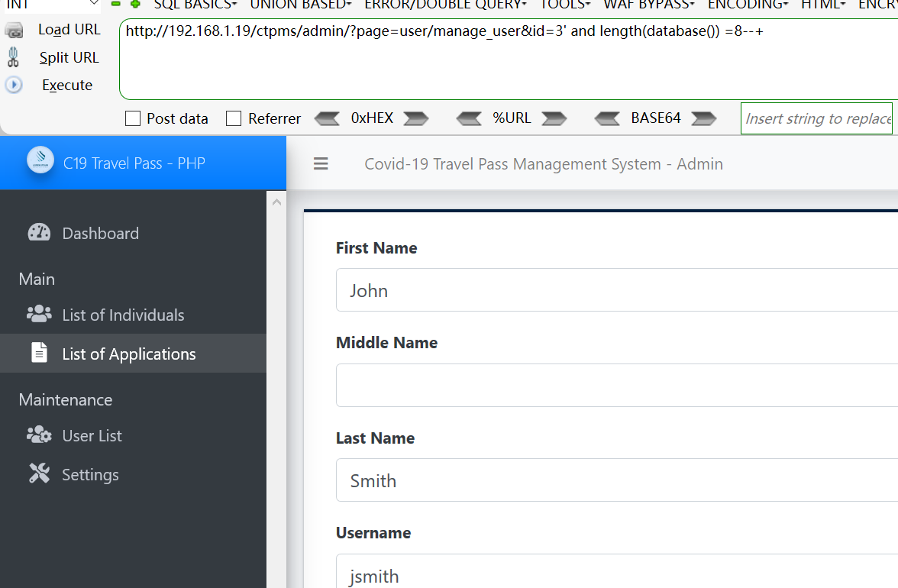Click the First Name field containing John
The height and width of the screenshot is (588, 898).
pyautogui.click(x=617, y=290)
